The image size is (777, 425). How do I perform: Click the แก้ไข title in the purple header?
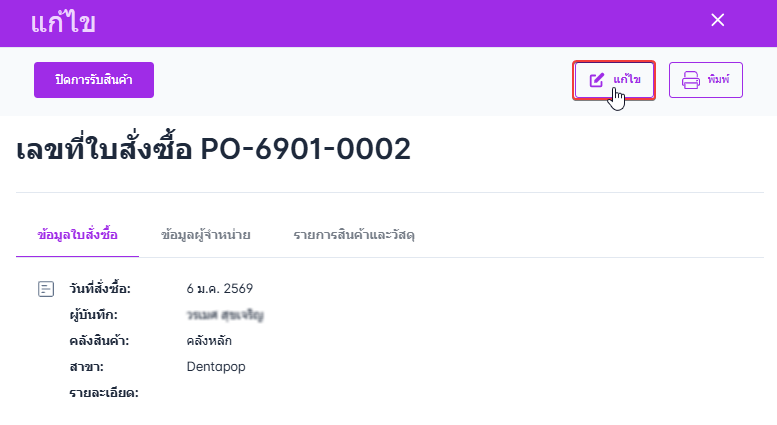pyautogui.click(x=63, y=22)
